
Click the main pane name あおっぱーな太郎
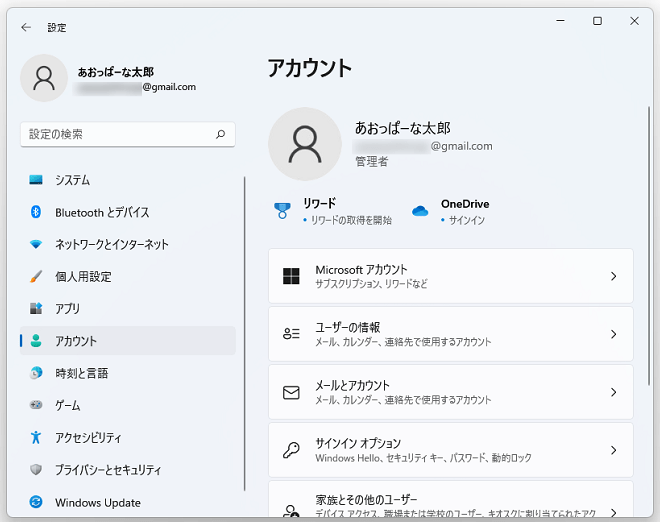coord(403,128)
